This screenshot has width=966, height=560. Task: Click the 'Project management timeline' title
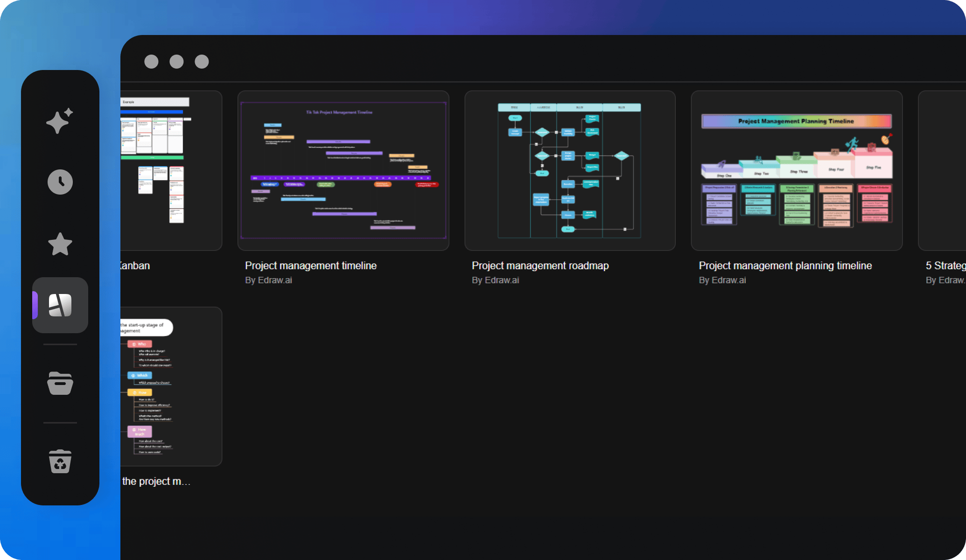coord(311,266)
